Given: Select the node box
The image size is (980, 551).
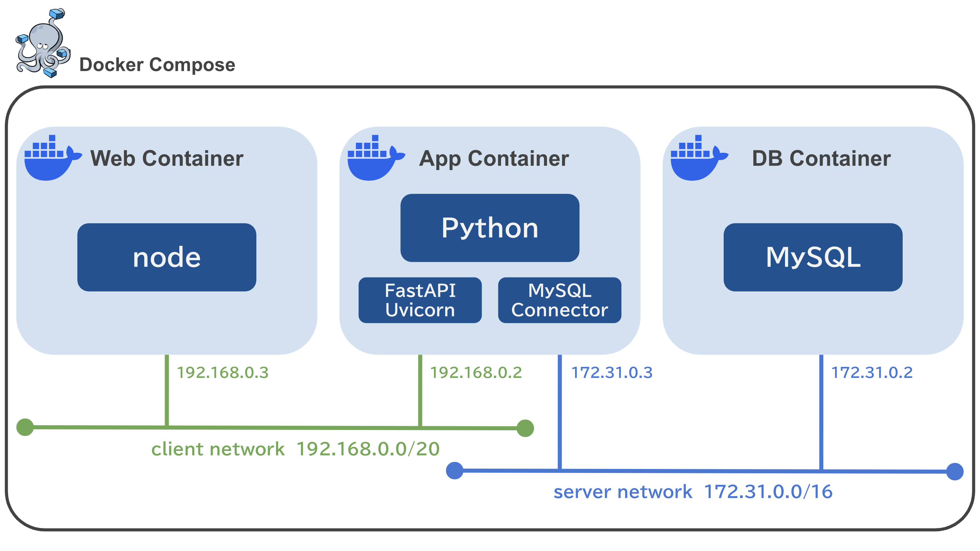Looking at the screenshot, I should pos(167,257).
